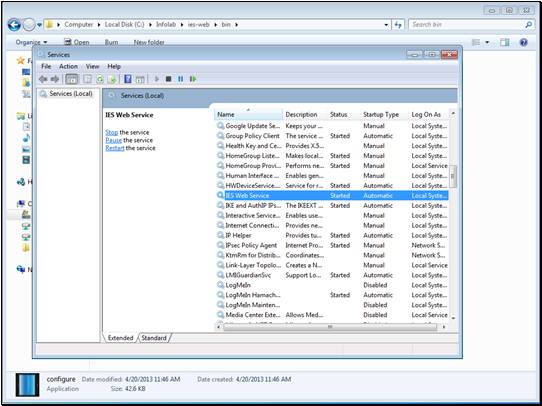Click the address bar refresh button

tap(398, 25)
